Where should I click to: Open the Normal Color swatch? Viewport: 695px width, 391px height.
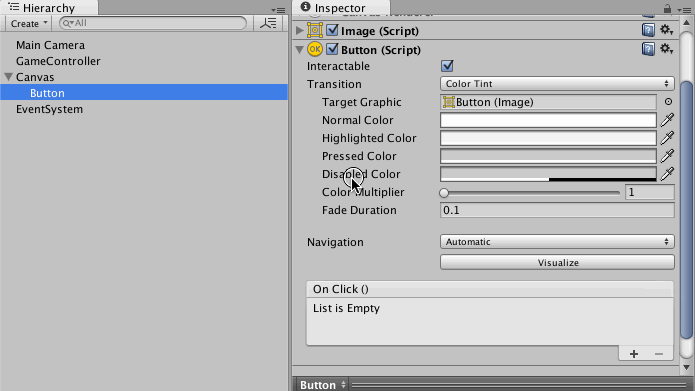548,120
